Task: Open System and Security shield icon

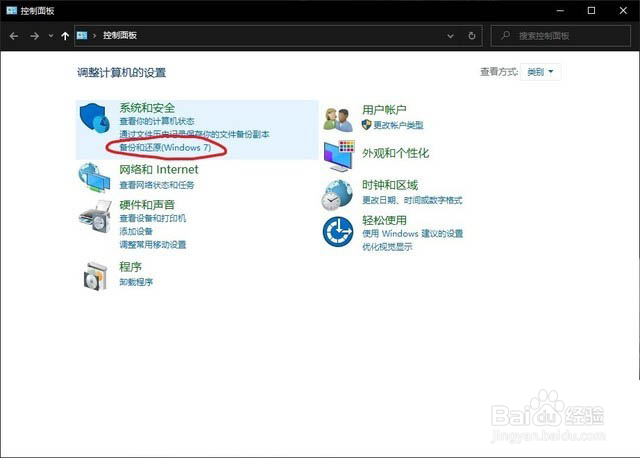Action: [x=95, y=118]
